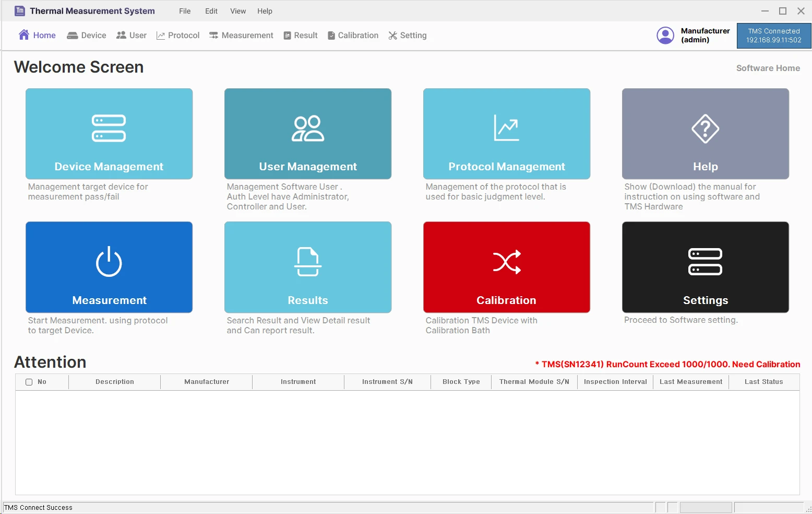Click the Welcome Screen heading

point(79,67)
